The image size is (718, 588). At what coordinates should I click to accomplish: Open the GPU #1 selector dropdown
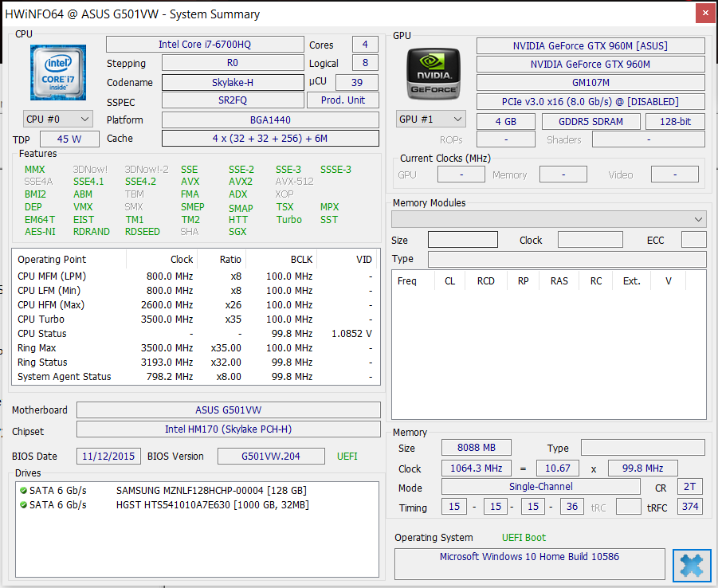pyautogui.click(x=430, y=119)
